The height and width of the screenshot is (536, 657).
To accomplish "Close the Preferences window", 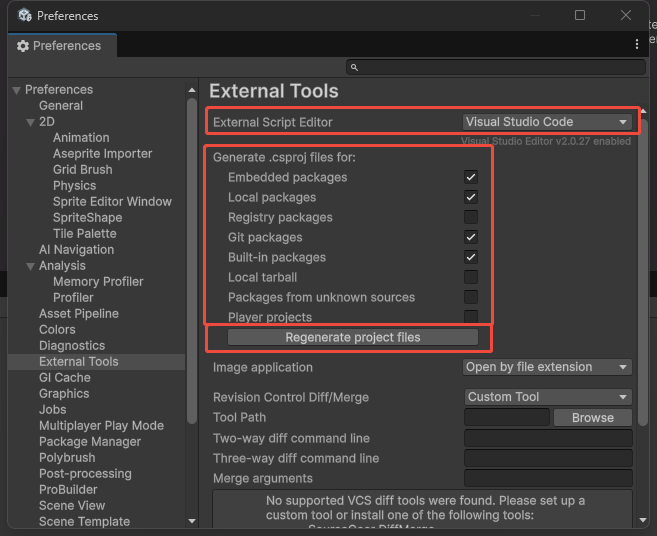I will click(x=626, y=16).
